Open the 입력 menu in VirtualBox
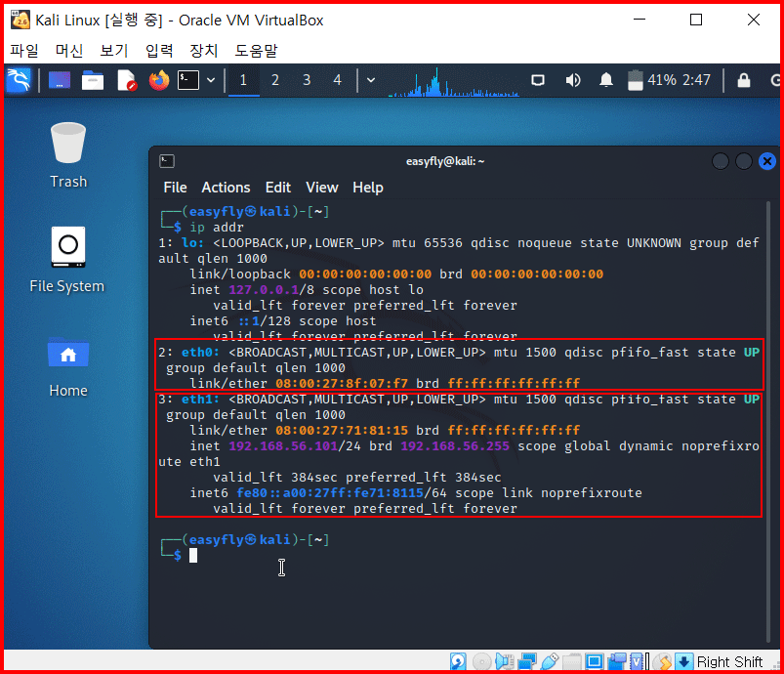The height and width of the screenshot is (674, 784). pos(159,50)
